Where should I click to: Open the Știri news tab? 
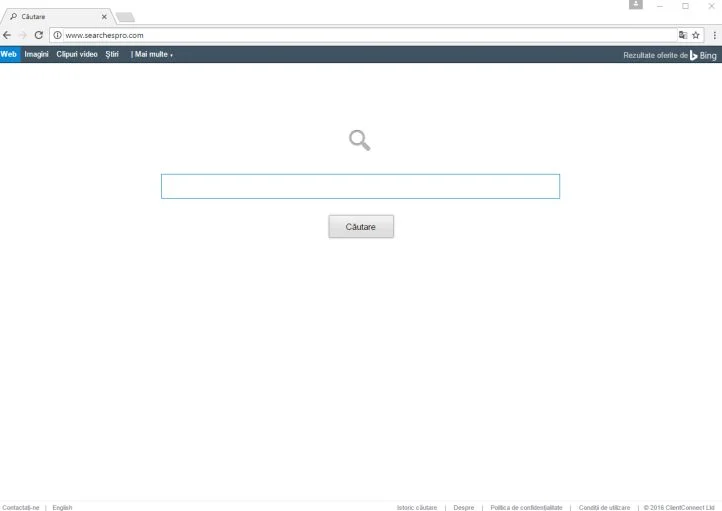(x=112, y=54)
